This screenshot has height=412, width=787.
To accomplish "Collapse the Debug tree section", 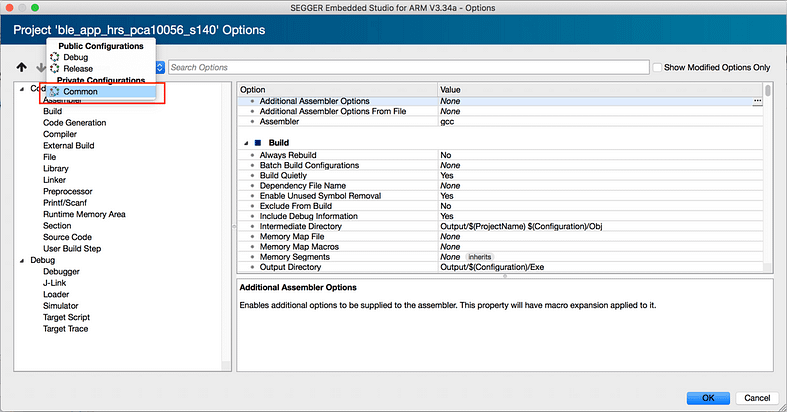I will click(23, 260).
